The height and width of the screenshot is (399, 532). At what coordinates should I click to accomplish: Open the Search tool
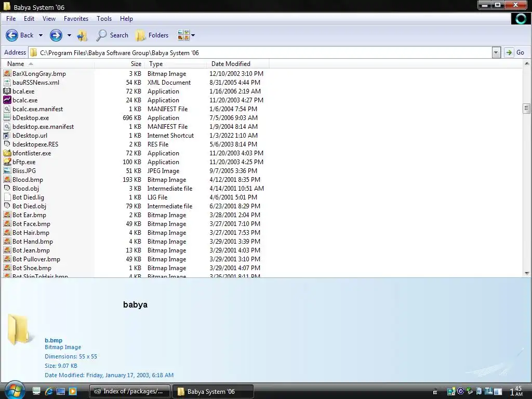[112, 35]
